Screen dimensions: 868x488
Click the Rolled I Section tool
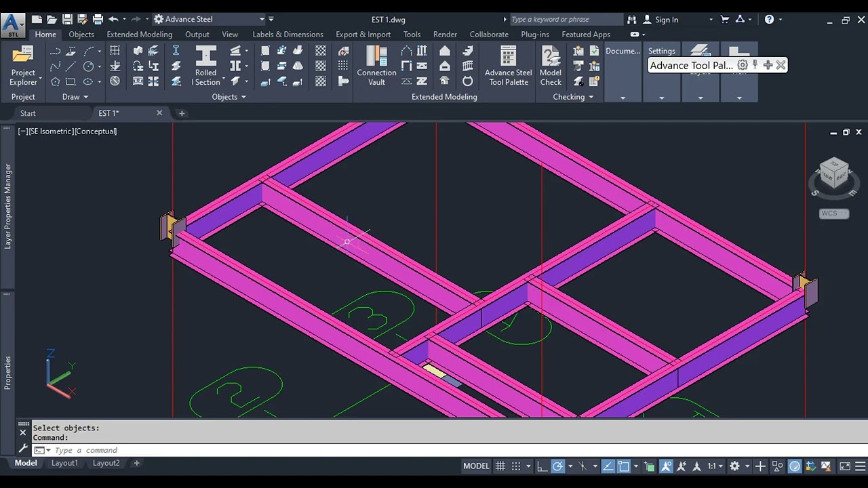[x=205, y=66]
